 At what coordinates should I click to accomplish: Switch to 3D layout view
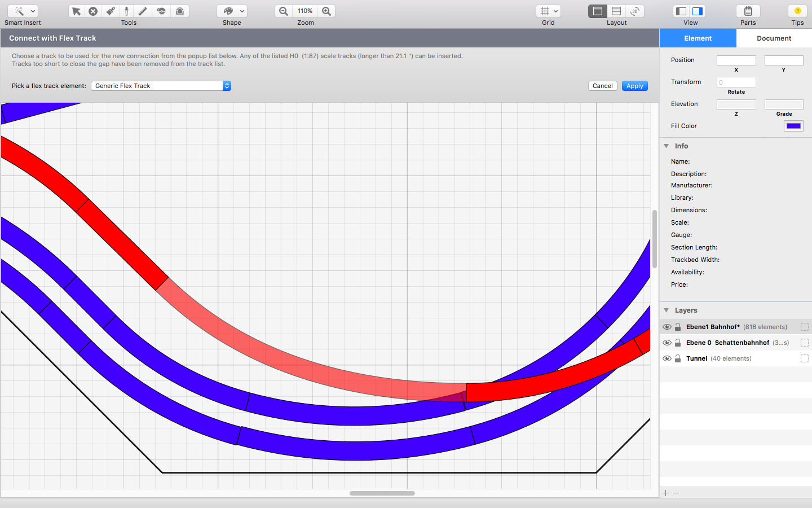click(635, 11)
